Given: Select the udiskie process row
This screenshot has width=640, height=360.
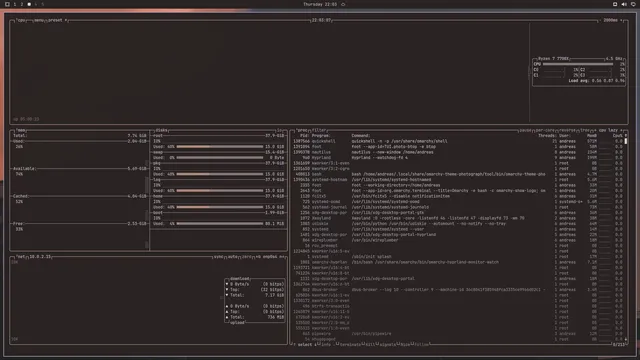Looking at the screenshot, I should (x=458, y=224).
